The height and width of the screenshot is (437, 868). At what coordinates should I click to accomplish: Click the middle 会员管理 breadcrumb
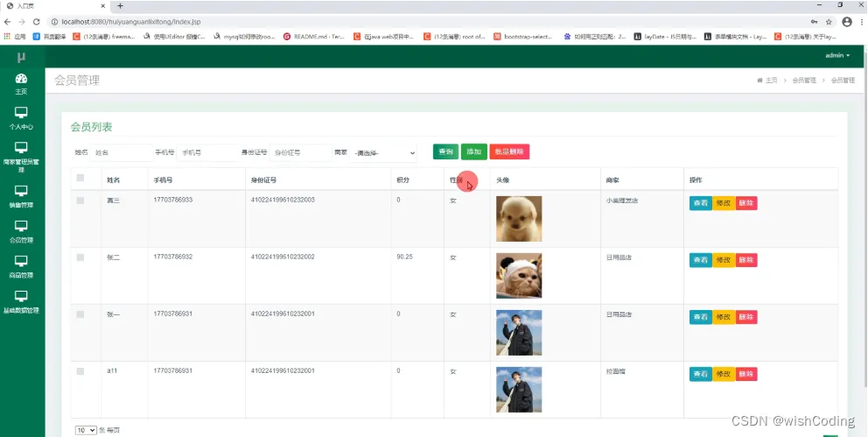804,81
